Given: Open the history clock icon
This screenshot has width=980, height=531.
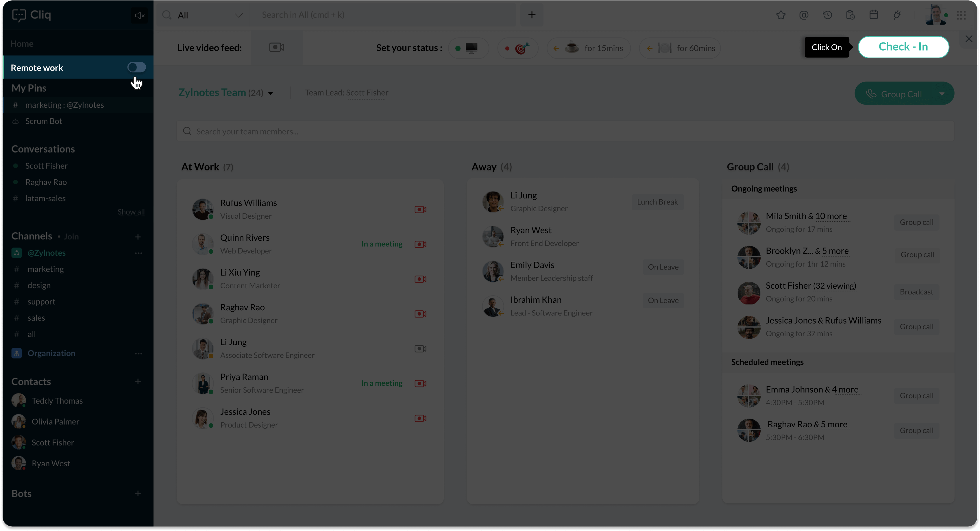Looking at the screenshot, I should (x=827, y=15).
